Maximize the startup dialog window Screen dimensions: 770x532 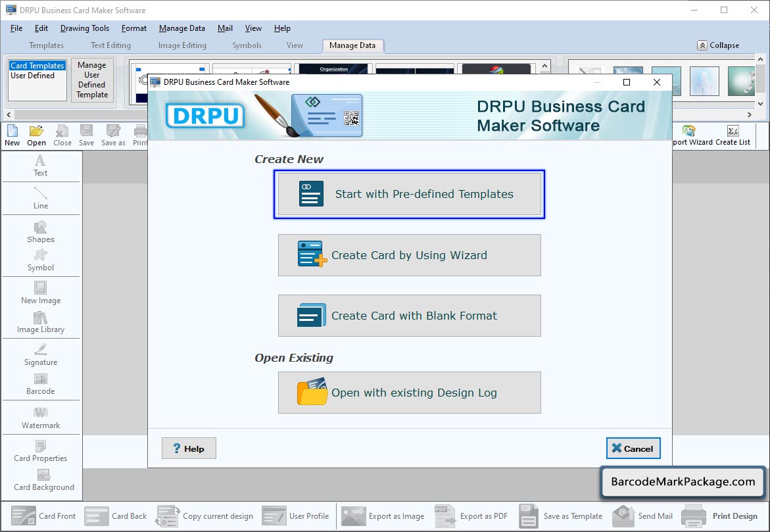coord(627,82)
